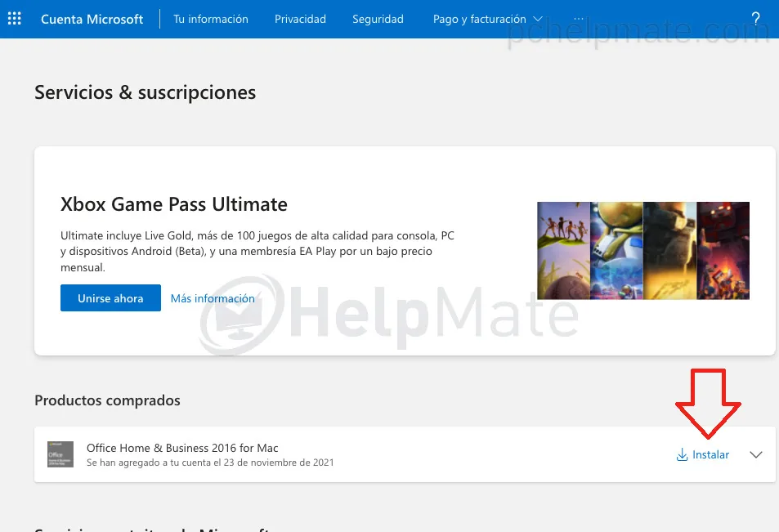This screenshot has height=532, width=779.
Task: Click the download icon beside Instalar
Action: [x=682, y=454]
